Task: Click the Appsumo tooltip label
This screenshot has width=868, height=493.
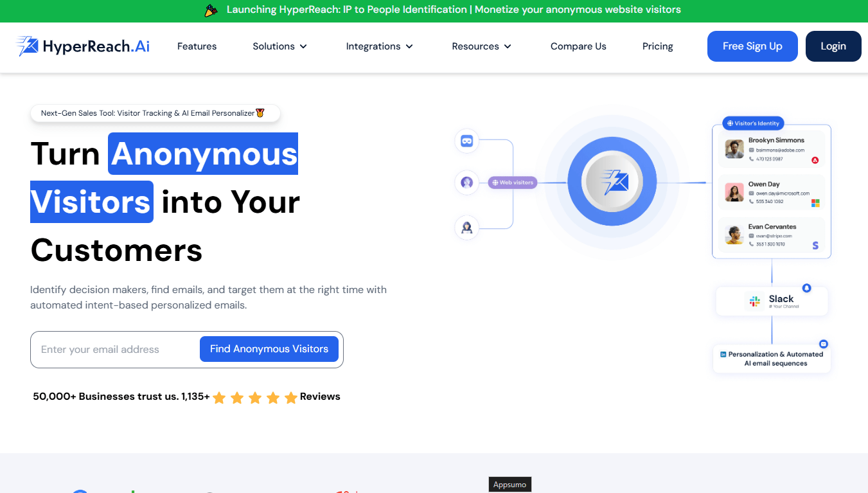Action: [510, 485]
